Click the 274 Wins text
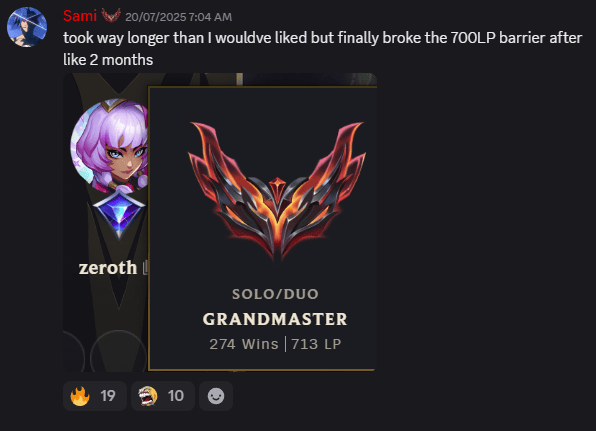Image resolution: width=596 pixels, height=431 pixels. (x=244, y=344)
